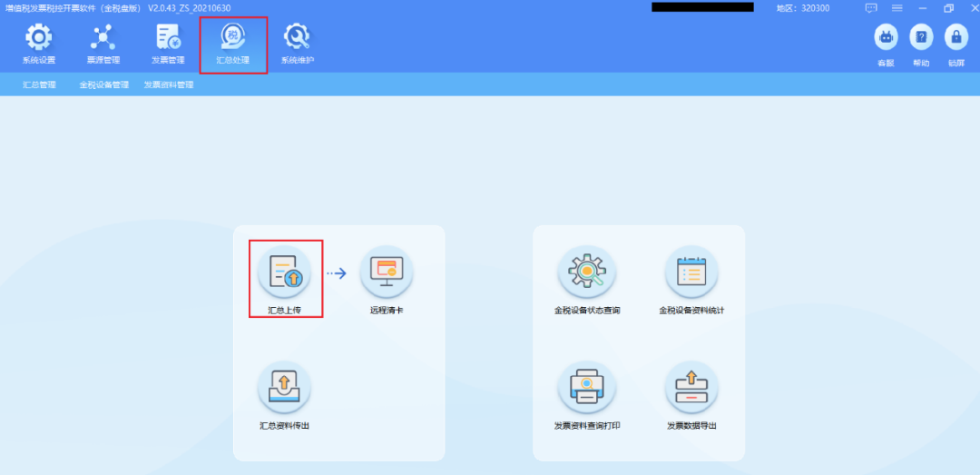Switch to 金税设备管理 sub-tab
The height and width of the screenshot is (475, 980).
point(103,84)
